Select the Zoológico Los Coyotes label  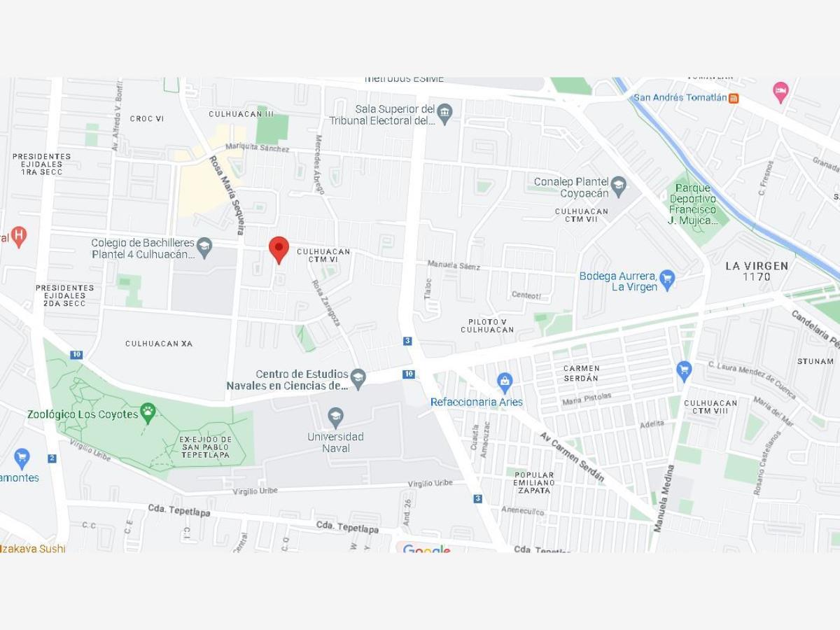[83, 414]
